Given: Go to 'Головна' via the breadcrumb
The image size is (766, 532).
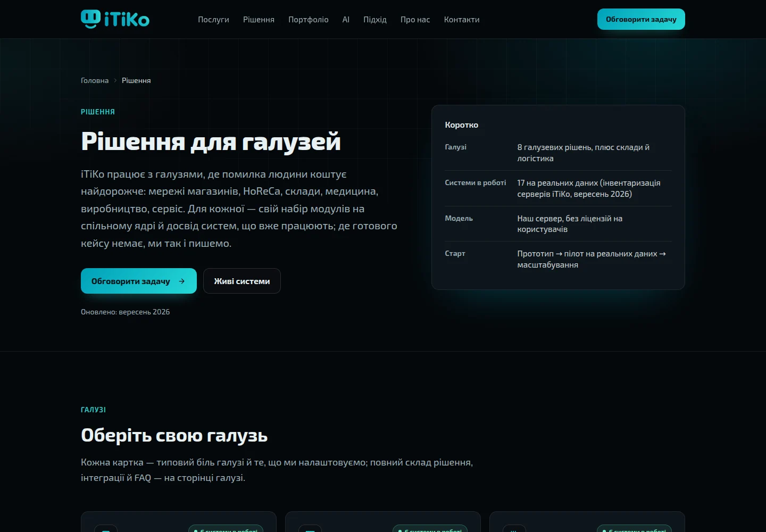Looking at the screenshot, I should click(95, 80).
